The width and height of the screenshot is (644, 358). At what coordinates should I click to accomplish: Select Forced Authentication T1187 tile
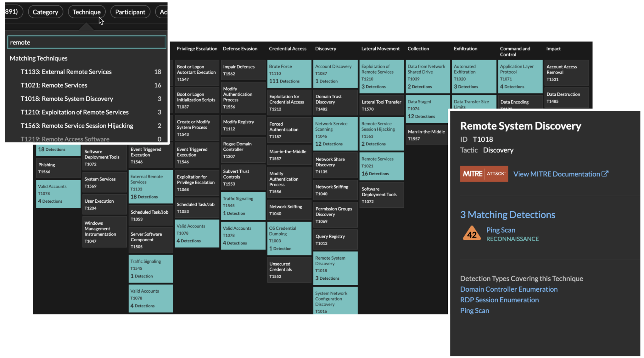click(x=289, y=130)
